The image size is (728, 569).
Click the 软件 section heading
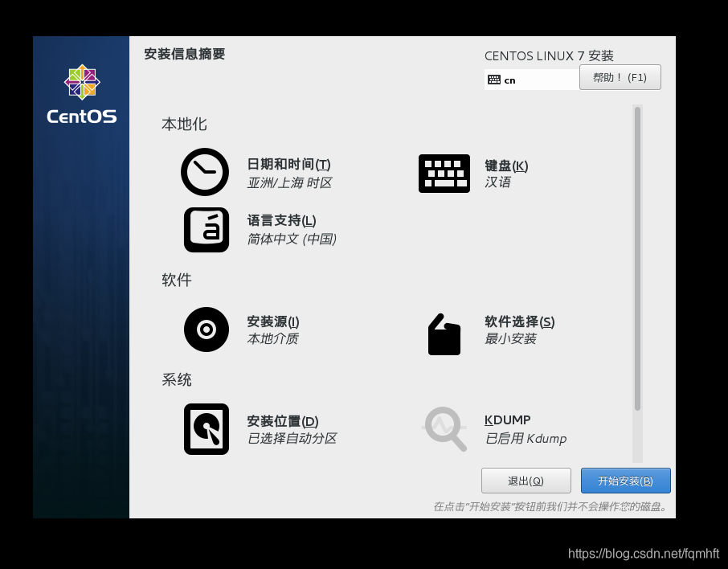pos(177,280)
